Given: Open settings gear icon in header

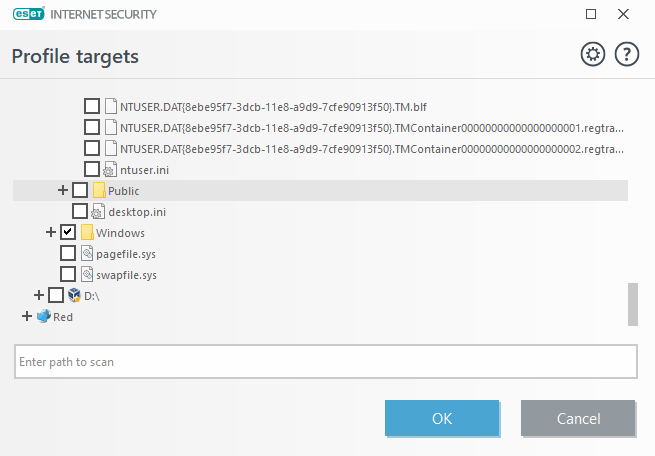Looking at the screenshot, I should tap(593, 55).
